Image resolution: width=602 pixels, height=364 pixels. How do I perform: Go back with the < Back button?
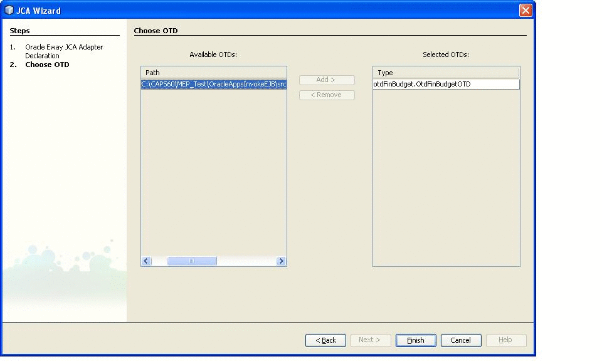tap(325, 340)
